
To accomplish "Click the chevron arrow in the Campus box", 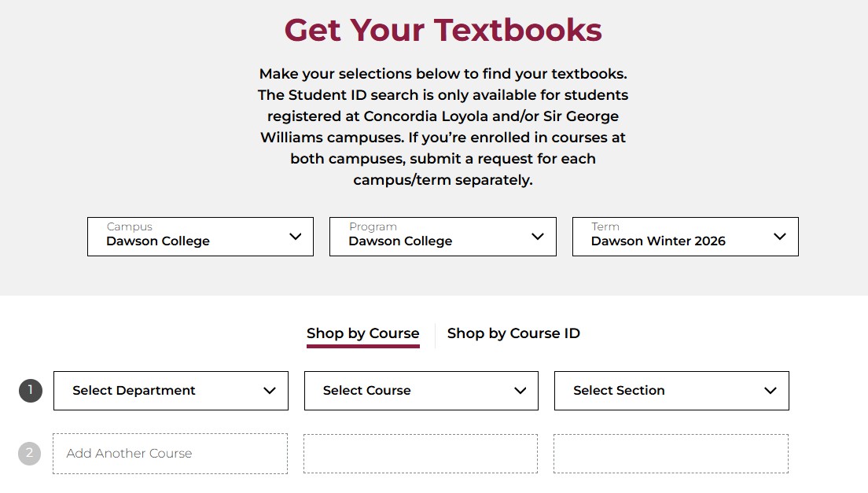I will pos(296,237).
